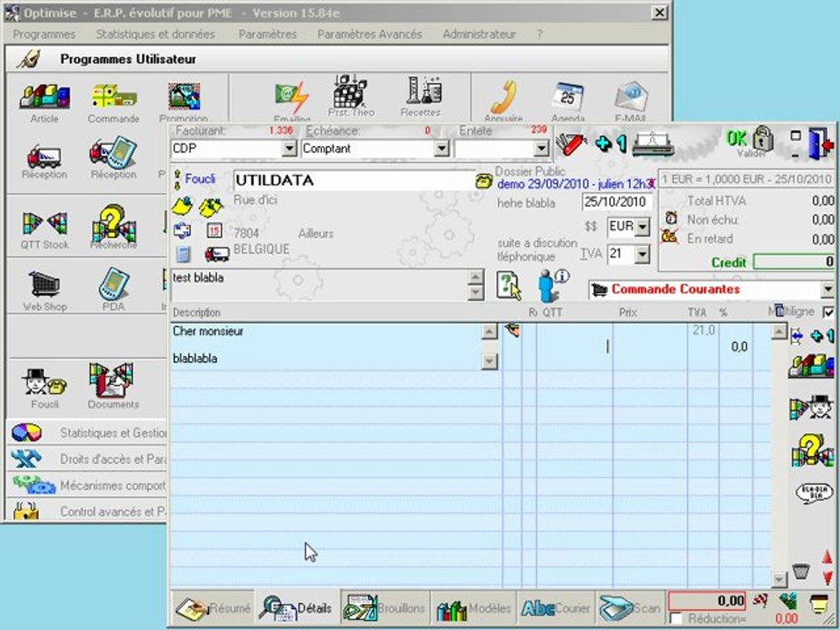
Task: Click the total amount 0,00 field
Action: pyautogui.click(x=707, y=601)
